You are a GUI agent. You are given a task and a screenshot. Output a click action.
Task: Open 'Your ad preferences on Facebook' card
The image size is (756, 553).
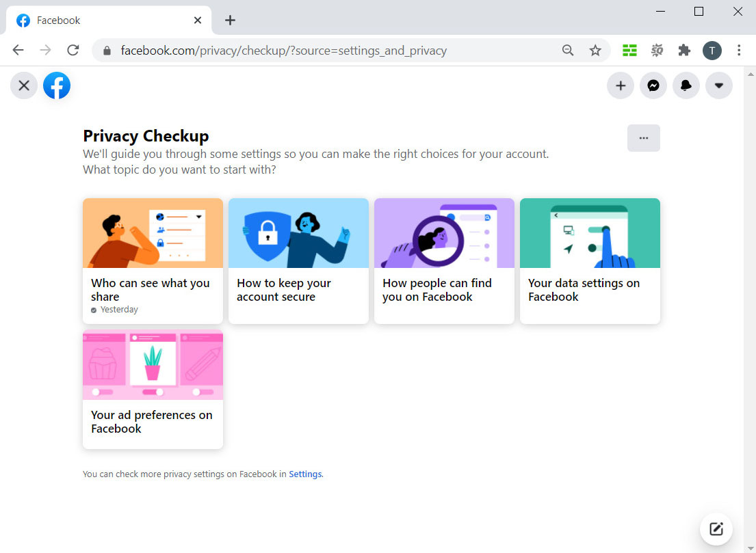(x=153, y=390)
